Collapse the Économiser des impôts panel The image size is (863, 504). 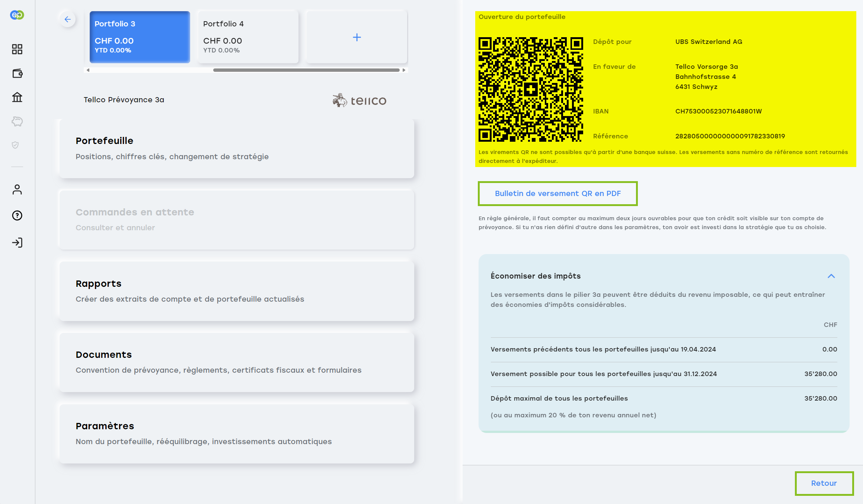coord(831,276)
